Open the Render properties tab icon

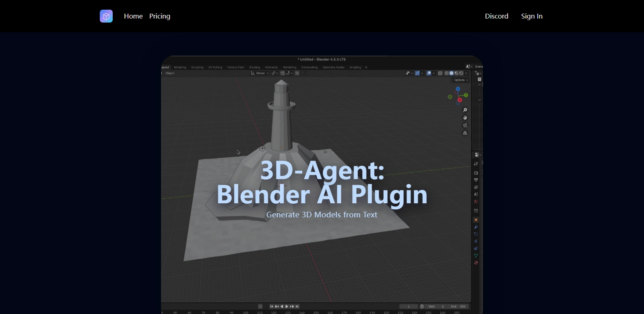pos(476,173)
